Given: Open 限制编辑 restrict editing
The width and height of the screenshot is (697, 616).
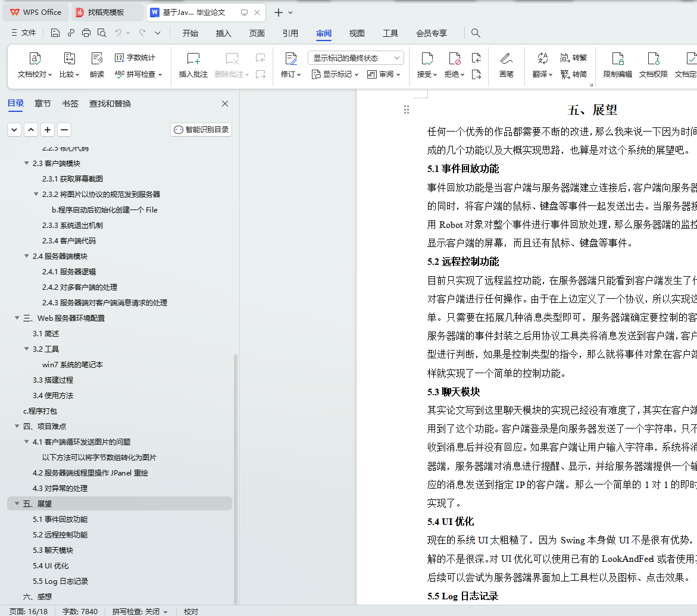Looking at the screenshot, I should click(617, 65).
